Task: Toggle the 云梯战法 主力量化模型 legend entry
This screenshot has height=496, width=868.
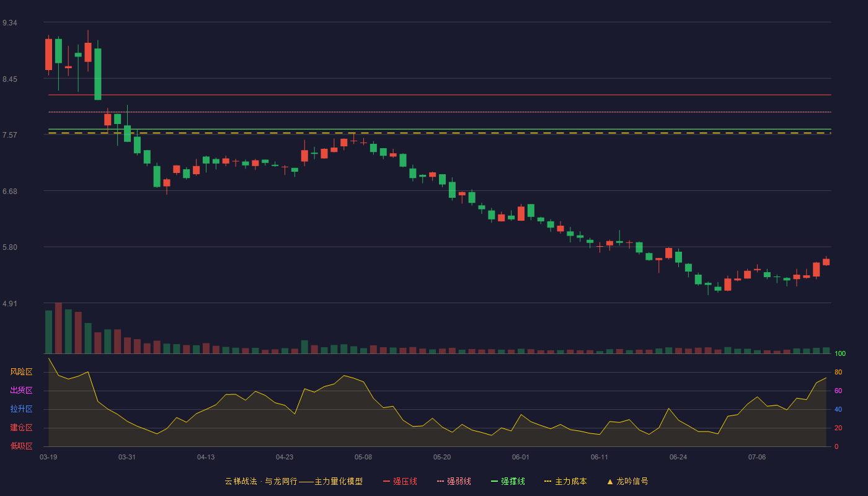Action: point(293,481)
